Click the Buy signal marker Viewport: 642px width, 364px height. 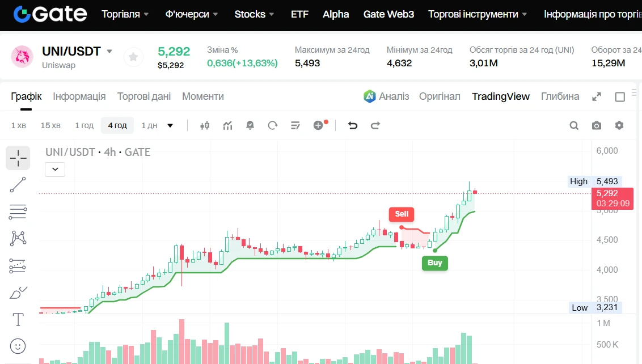[435, 263]
